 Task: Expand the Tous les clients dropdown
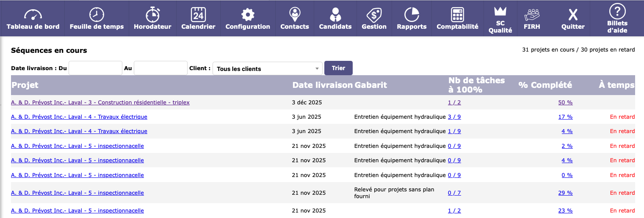pyautogui.click(x=268, y=68)
